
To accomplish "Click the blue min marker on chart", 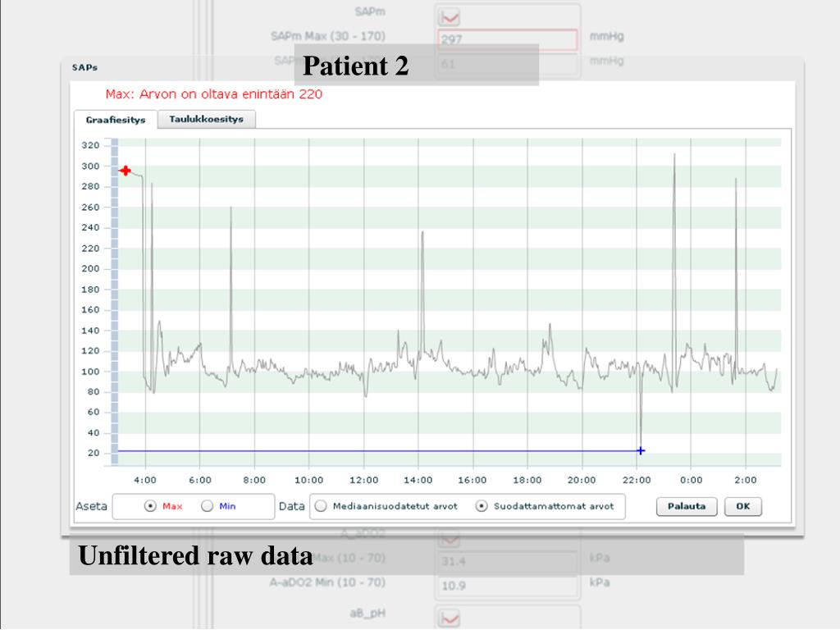I will [641, 450].
